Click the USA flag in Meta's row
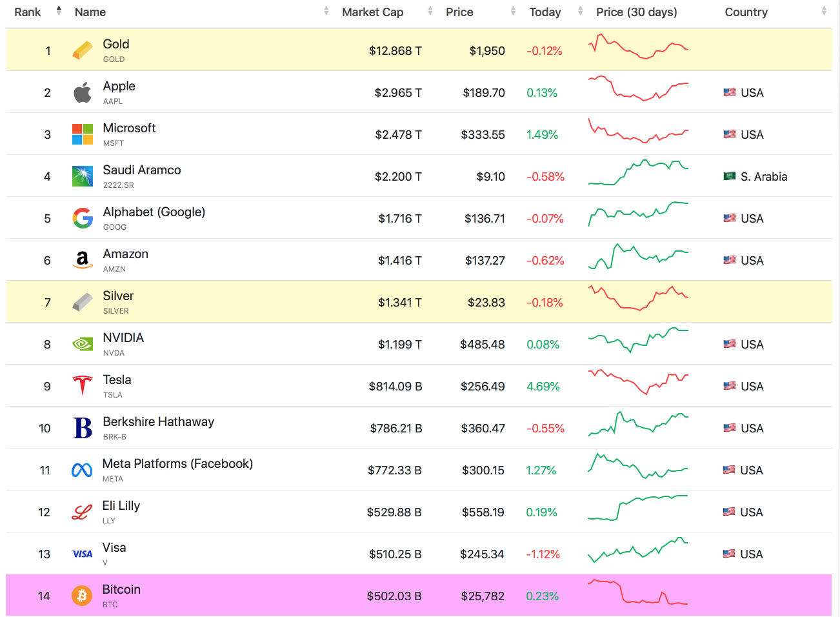Image resolution: width=840 pixels, height=617 pixels. click(729, 470)
